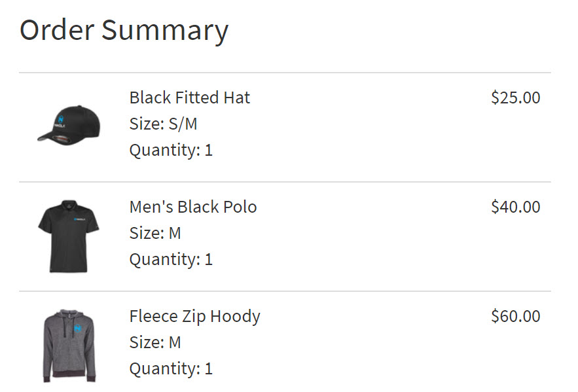Screen dimensions: 578x392
Task: Open the Men's Black Polo product name
Action: [x=193, y=207]
